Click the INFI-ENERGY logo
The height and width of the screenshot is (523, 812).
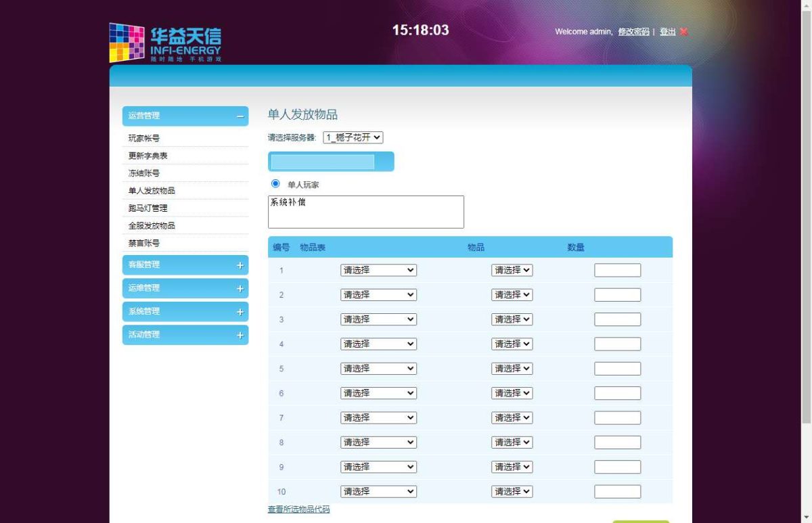(165, 43)
